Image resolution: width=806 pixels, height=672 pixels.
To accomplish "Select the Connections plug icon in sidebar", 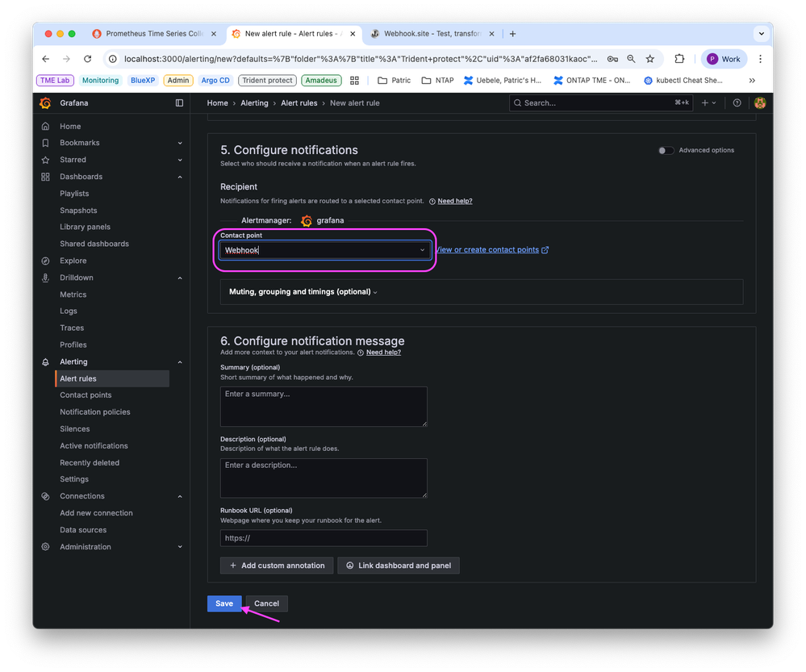I will point(44,495).
